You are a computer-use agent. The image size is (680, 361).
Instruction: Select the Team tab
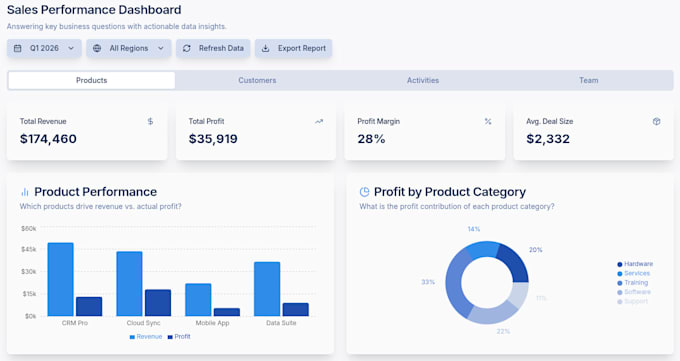(588, 80)
